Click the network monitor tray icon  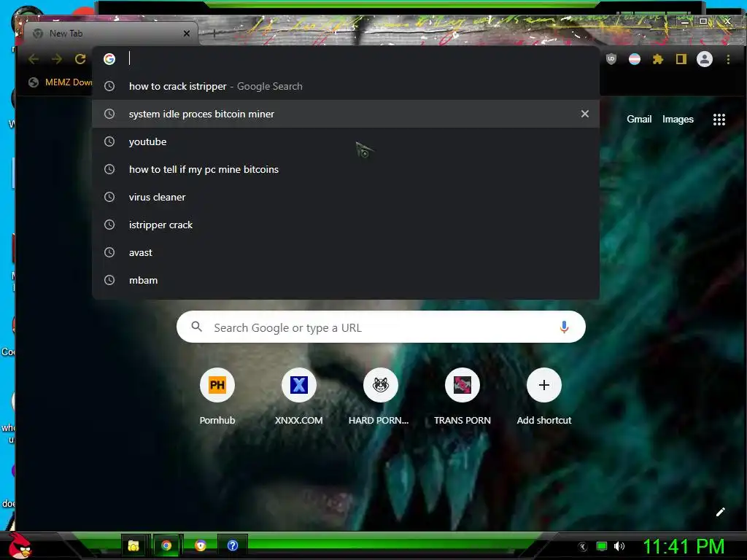[x=602, y=546]
